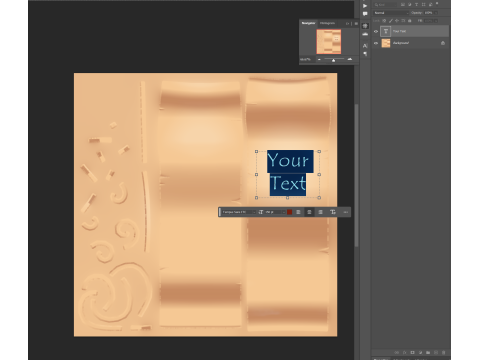Click the Fill value field
The image size is (480, 360).
pos(428,21)
